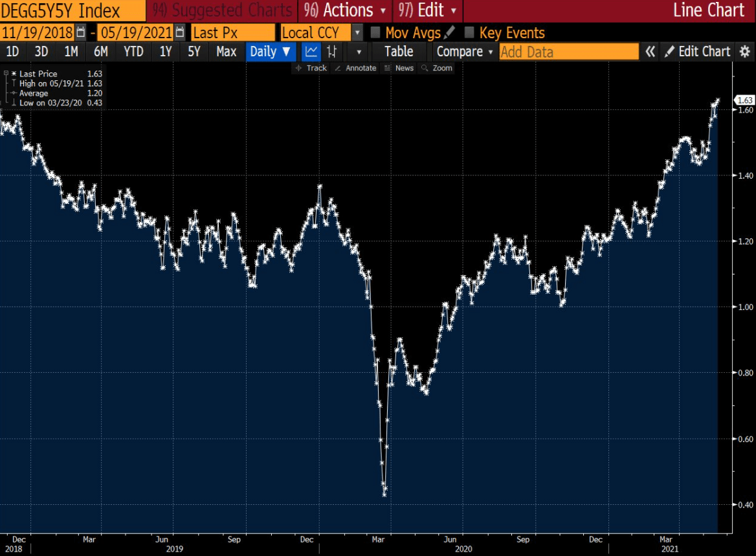
Task: Select the candlestick bar chart icon
Action: pyautogui.click(x=331, y=51)
